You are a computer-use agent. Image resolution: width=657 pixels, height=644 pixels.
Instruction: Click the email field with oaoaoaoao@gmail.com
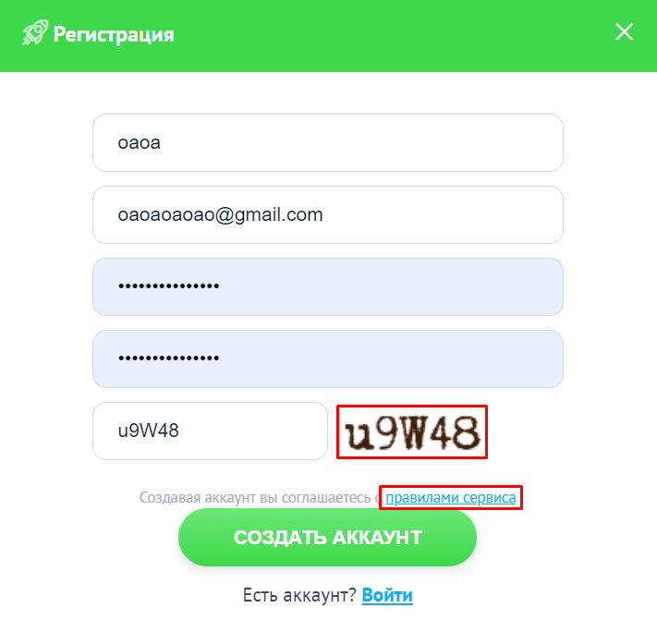click(x=328, y=215)
